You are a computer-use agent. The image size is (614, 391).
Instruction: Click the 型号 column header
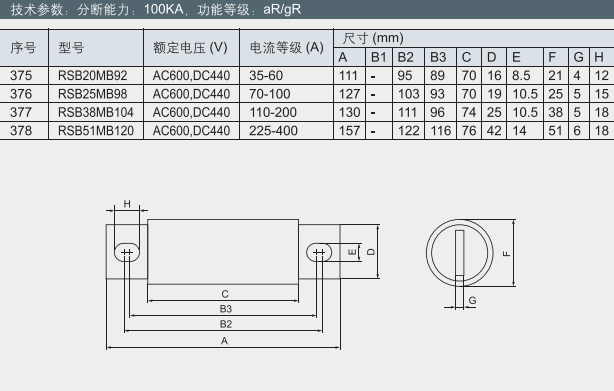tap(96, 48)
